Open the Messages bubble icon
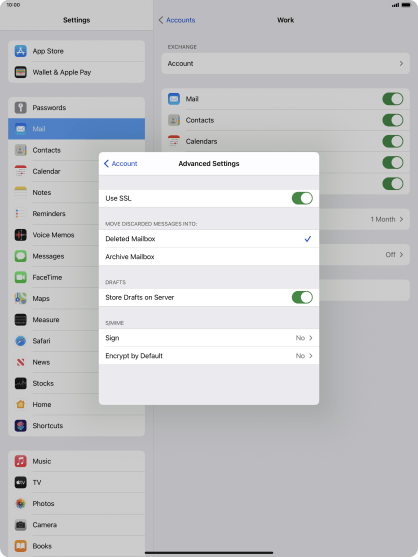Image resolution: width=418 pixels, height=557 pixels. point(21,256)
